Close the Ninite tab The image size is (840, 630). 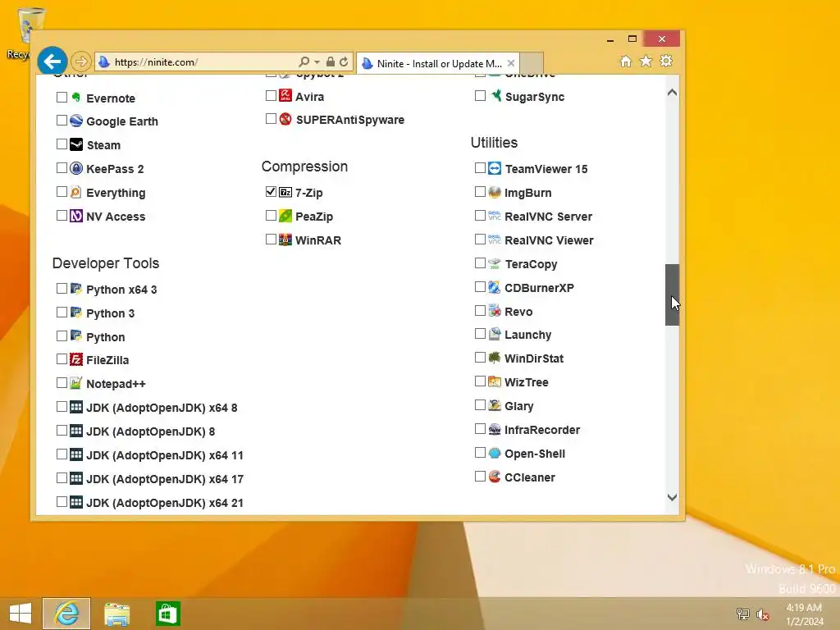[x=511, y=63]
